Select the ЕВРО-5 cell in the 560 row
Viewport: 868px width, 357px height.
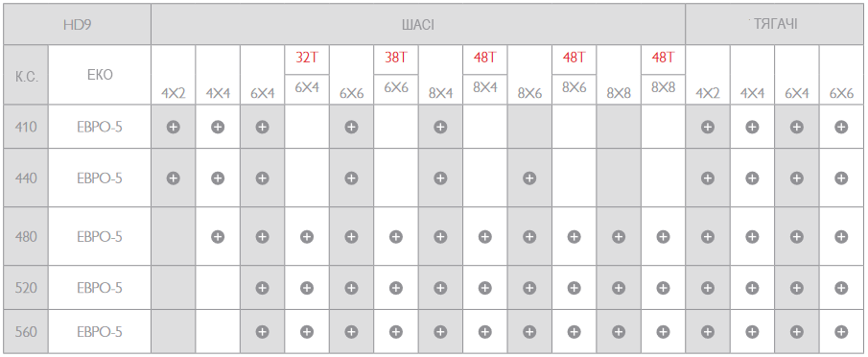pyautogui.click(x=100, y=332)
